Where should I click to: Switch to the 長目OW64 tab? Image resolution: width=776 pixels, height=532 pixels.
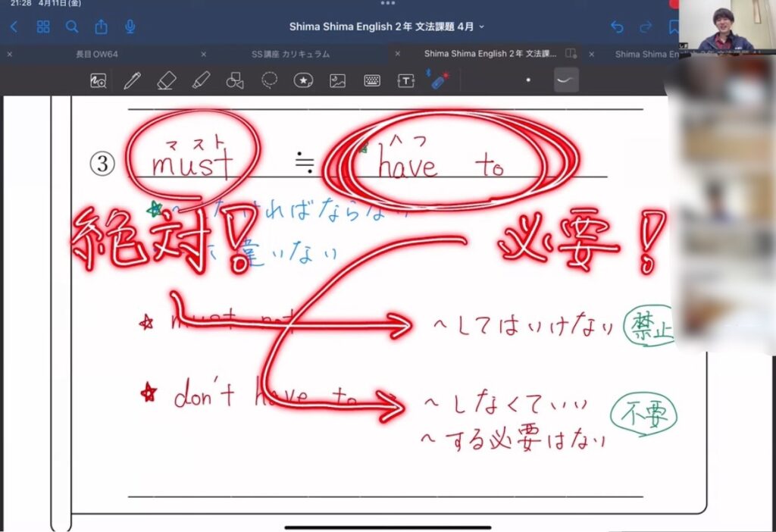97,55
